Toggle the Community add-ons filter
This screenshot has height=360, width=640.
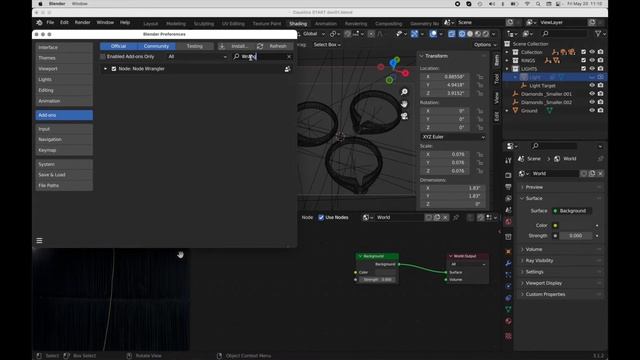click(156, 46)
